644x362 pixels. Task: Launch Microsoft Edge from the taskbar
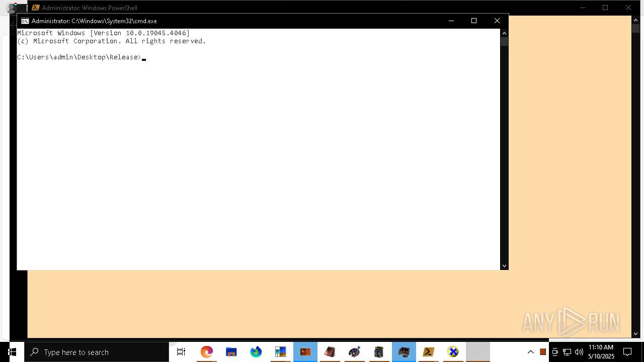[x=207, y=352]
